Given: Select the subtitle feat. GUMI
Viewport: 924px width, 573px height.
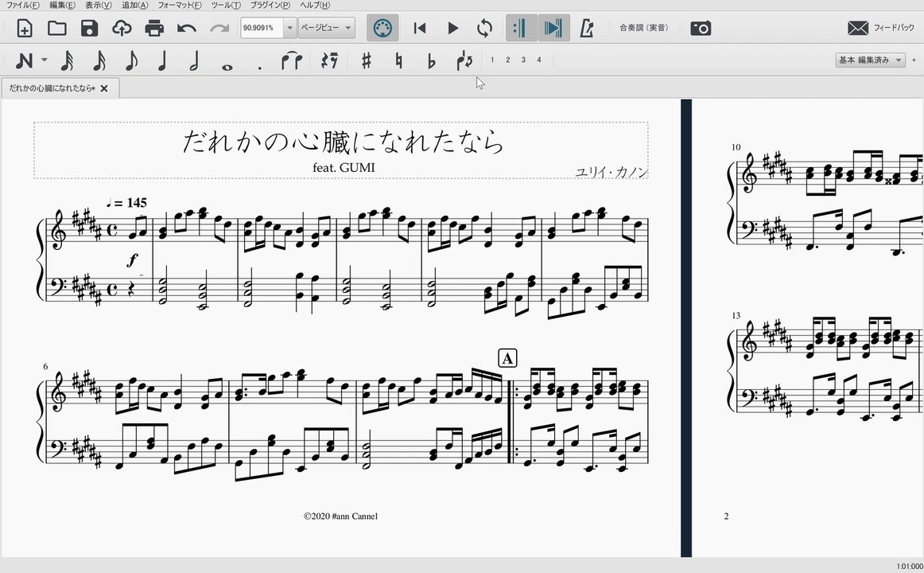Looking at the screenshot, I should (344, 167).
